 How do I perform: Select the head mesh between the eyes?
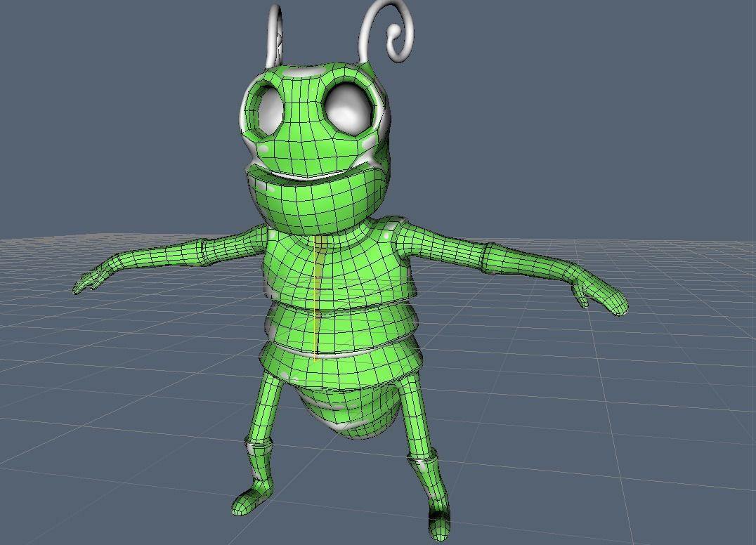tap(302, 108)
